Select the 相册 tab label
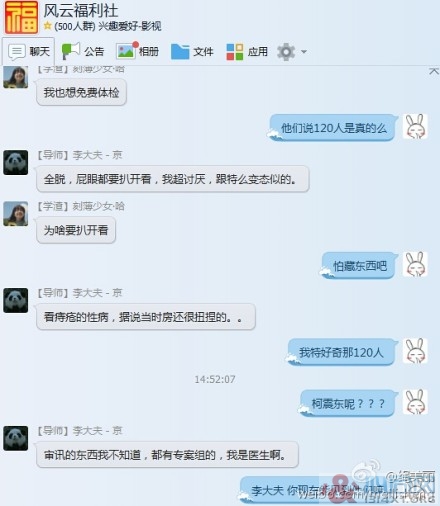 click(149, 52)
